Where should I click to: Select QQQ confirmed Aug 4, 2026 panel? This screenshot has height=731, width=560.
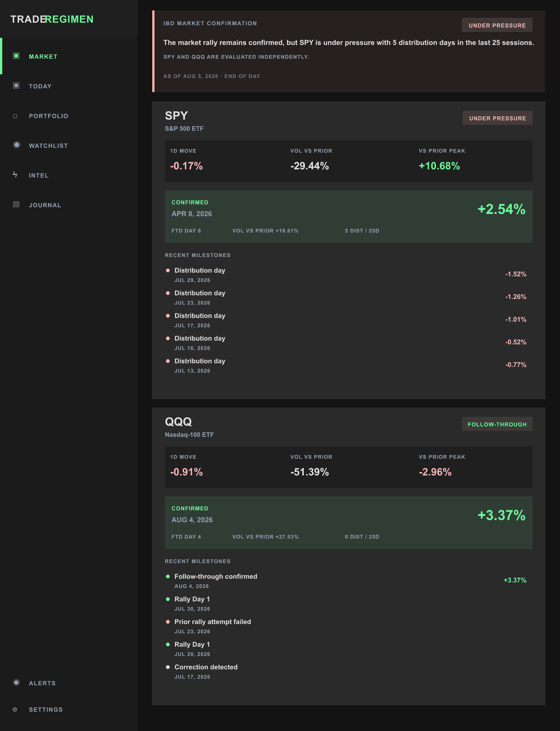(x=349, y=523)
